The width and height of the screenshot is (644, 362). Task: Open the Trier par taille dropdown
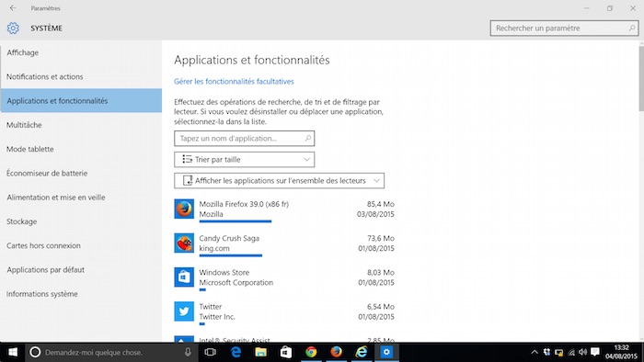click(245, 160)
